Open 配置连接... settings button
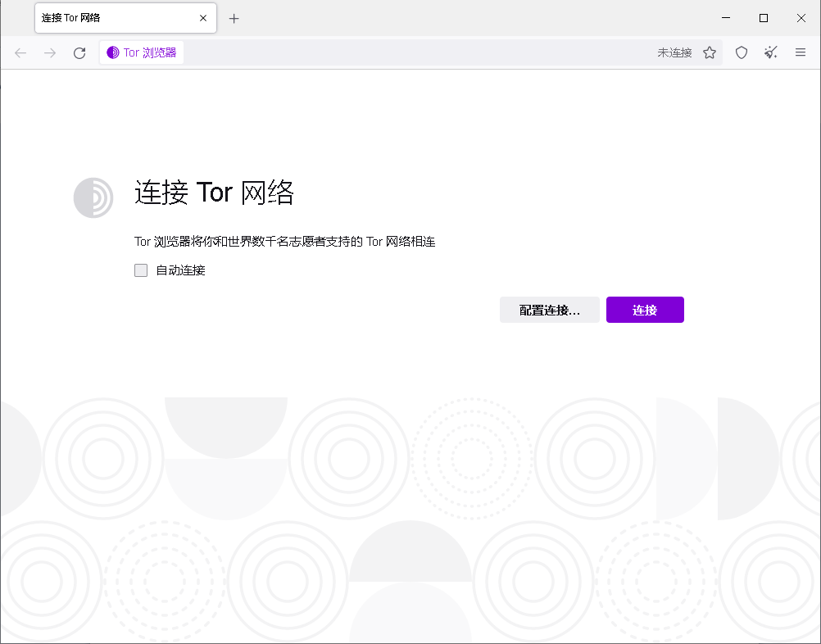The width and height of the screenshot is (821, 644). [x=550, y=310]
